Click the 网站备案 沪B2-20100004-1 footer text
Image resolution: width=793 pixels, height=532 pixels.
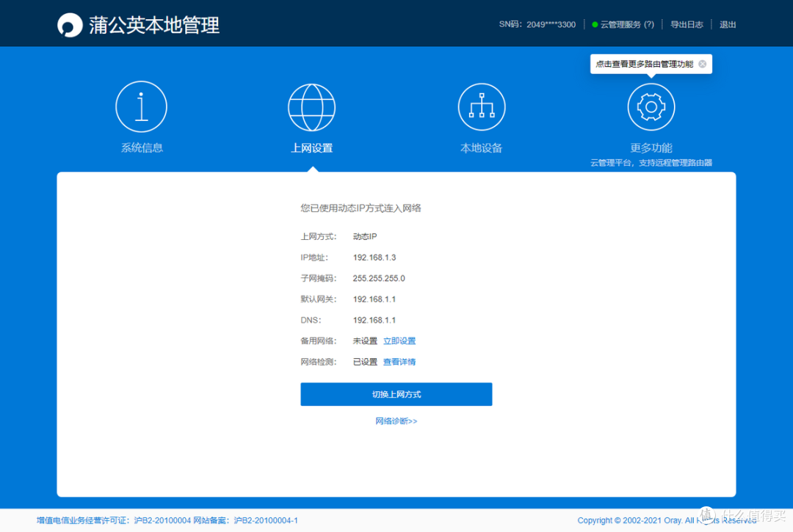[x=245, y=520]
